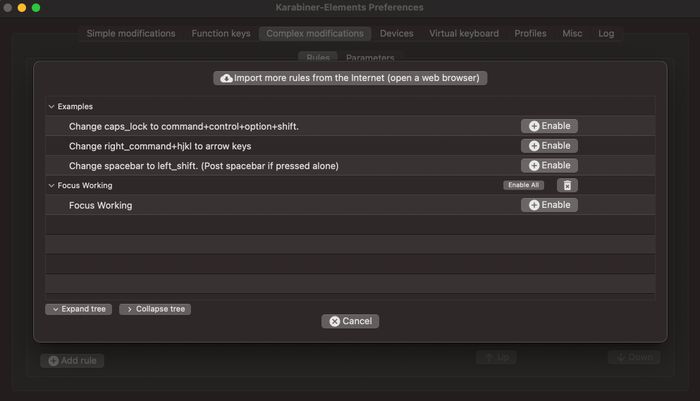
Task: Click the trash icon for Focus Working group
Action: click(567, 185)
